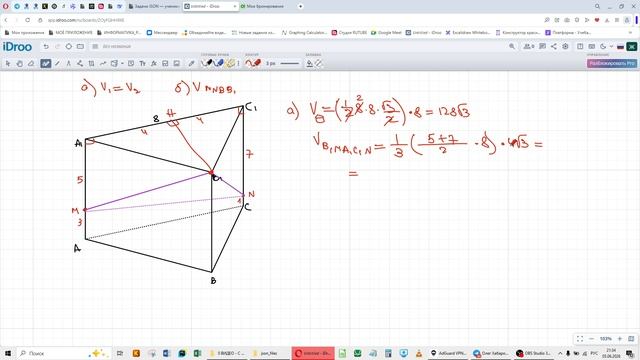Open VLC cone icon in the taskbar

(x=418, y=353)
